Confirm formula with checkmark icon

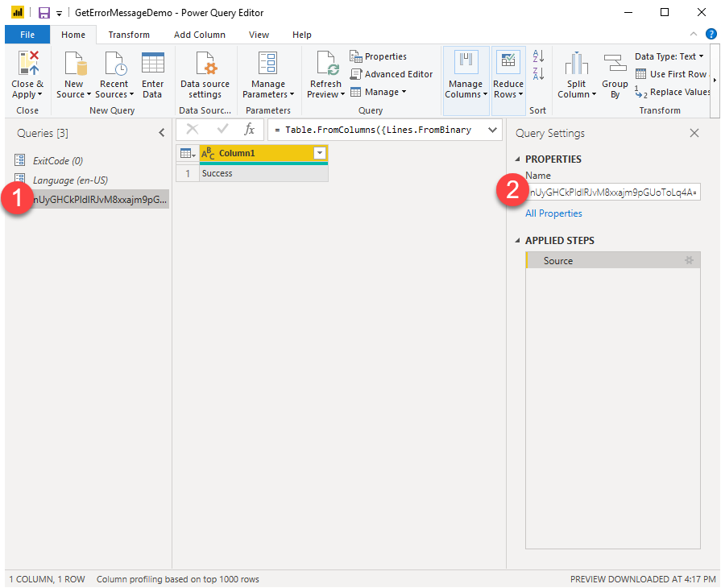click(x=222, y=129)
